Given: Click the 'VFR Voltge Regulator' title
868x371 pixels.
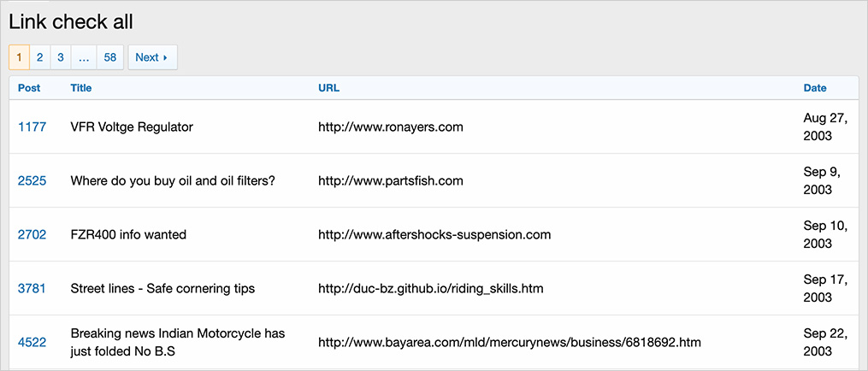Looking at the screenshot, I should click(132, 127).
